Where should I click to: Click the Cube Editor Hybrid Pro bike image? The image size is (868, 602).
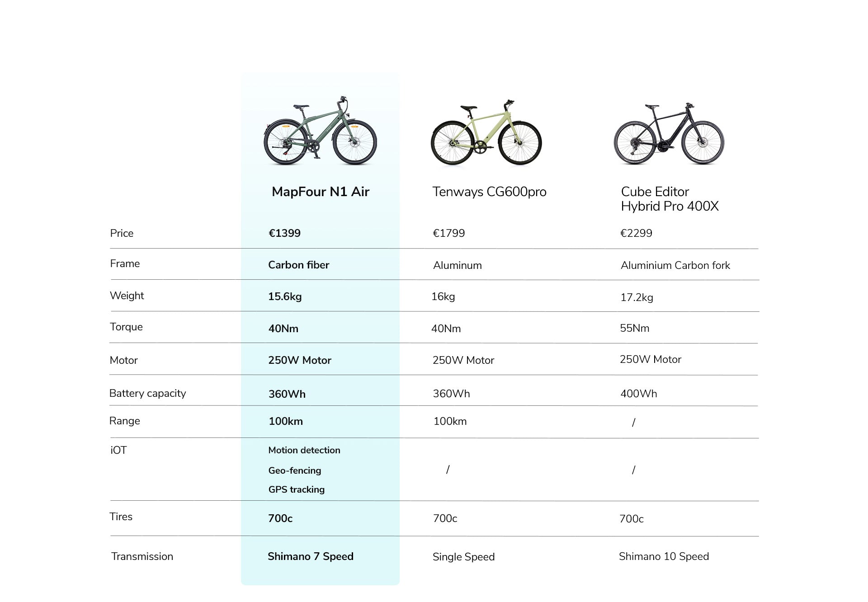pos(669,134)
